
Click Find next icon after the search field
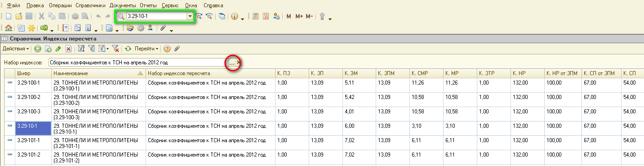point(199,16)
